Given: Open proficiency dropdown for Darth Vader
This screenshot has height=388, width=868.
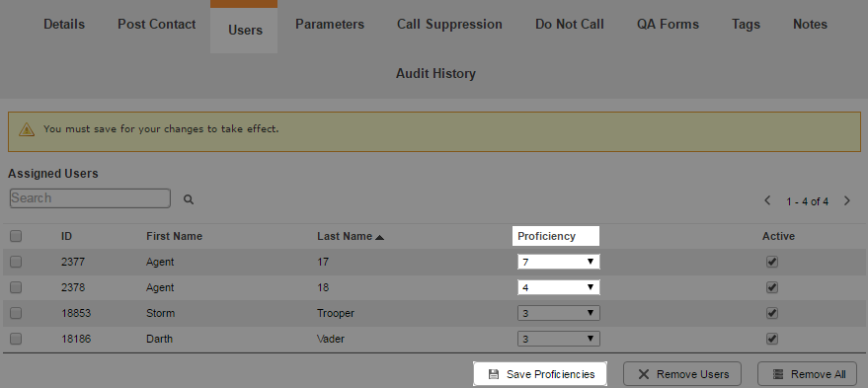Looking at the screenshot, I should [559, 339].
